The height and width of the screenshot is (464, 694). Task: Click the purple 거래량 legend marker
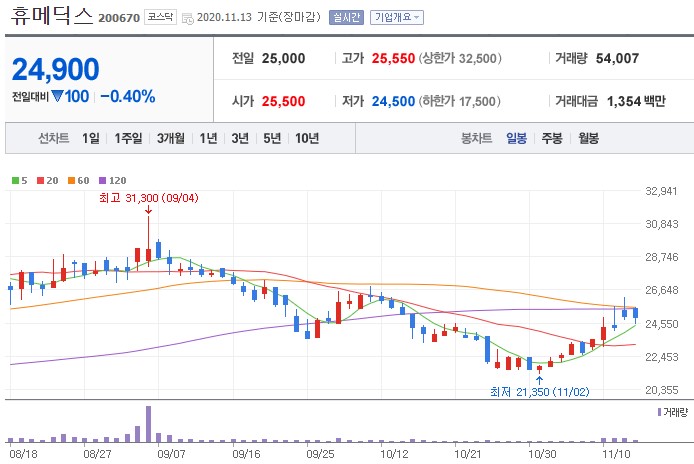tap(659, 412)
